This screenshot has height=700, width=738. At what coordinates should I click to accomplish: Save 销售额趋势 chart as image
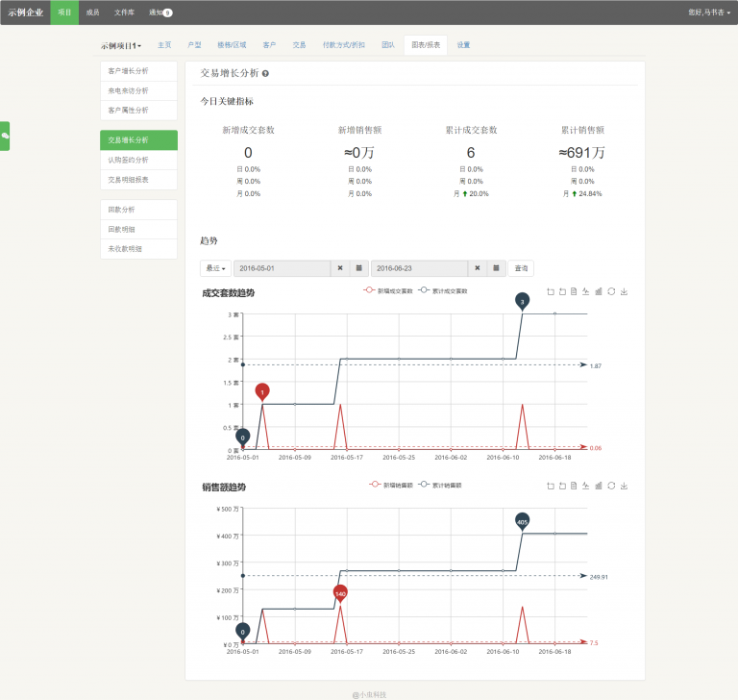tap(624, 486)
